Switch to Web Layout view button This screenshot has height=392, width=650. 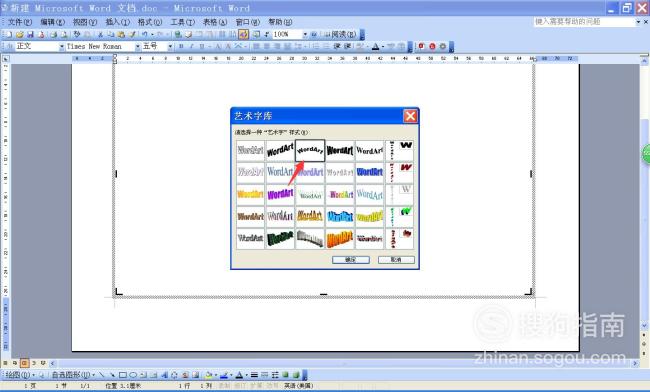[15, 363]
